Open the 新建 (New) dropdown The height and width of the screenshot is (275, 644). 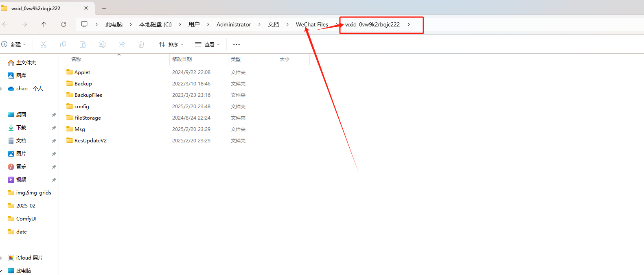tap(14, 44)
